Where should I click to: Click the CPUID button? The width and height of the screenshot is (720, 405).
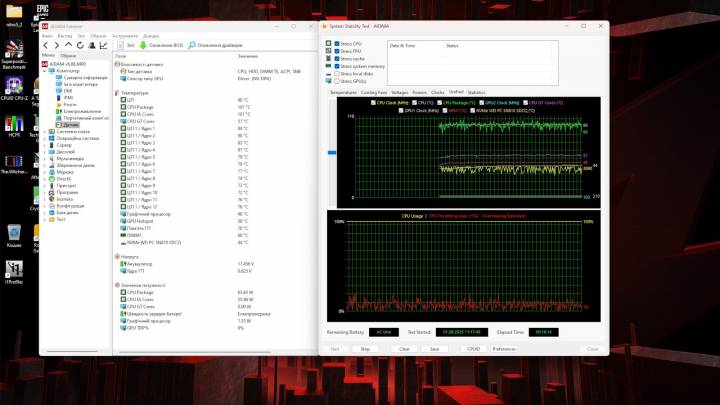473,349
